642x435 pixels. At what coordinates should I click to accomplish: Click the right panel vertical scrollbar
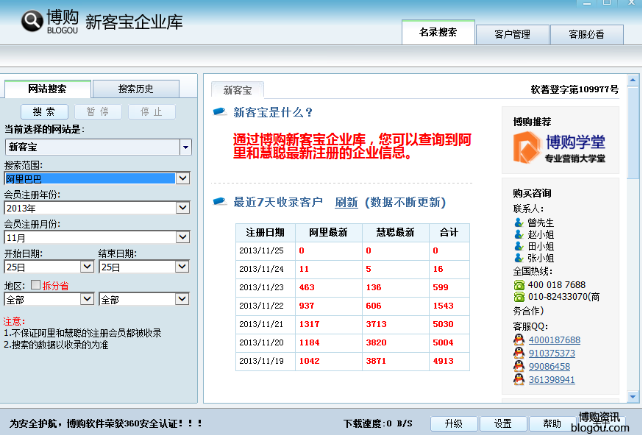636,240
